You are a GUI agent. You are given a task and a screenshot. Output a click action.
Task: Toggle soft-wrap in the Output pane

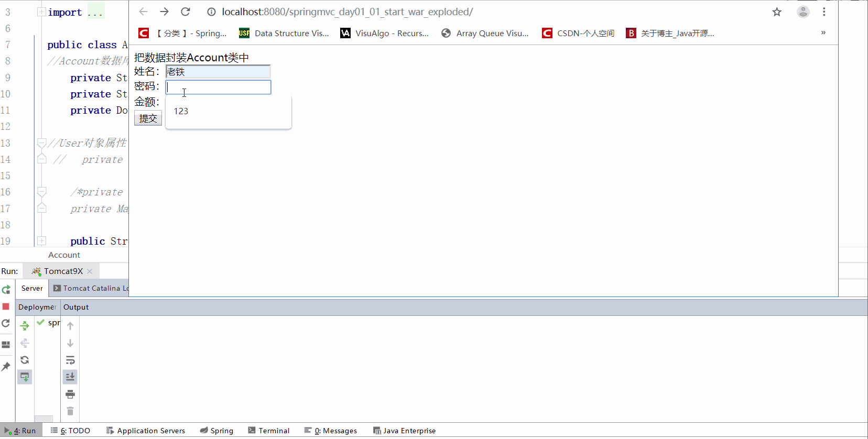70,360
